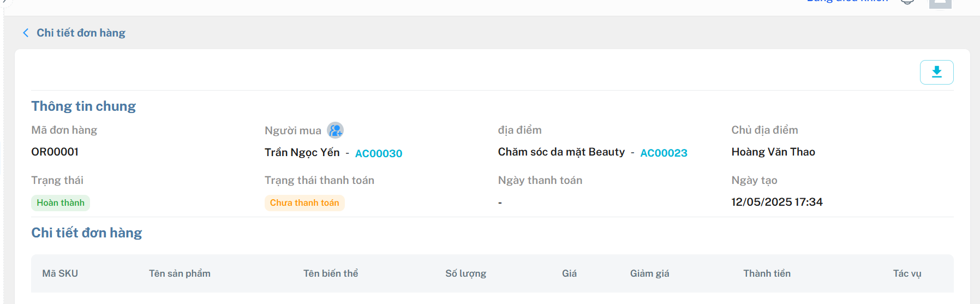980x304 pixels.
Task: Open the user avatar menu at top right
Action: coord(940,3)
